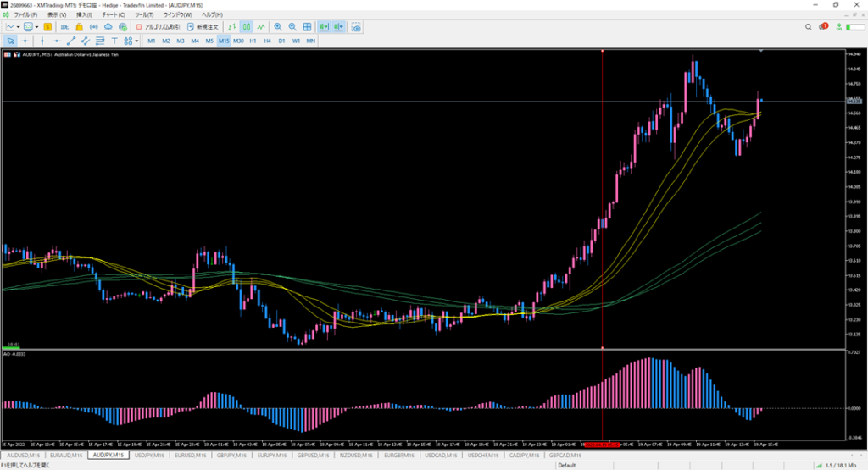Select the vertical line drawing tool
The height and width of the screenshot is (470, 868).
coord(42,41)
